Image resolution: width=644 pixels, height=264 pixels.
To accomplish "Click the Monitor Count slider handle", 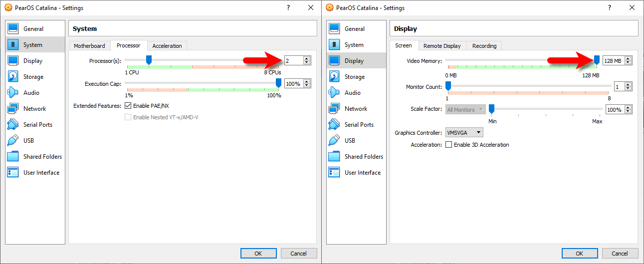I will 448,86.
